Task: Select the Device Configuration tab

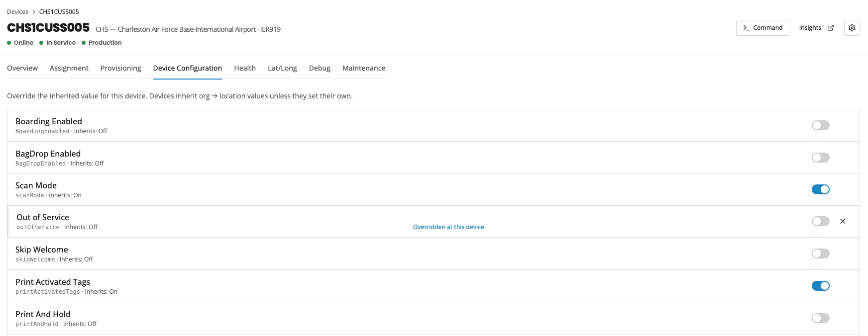Action: point(188,68)
